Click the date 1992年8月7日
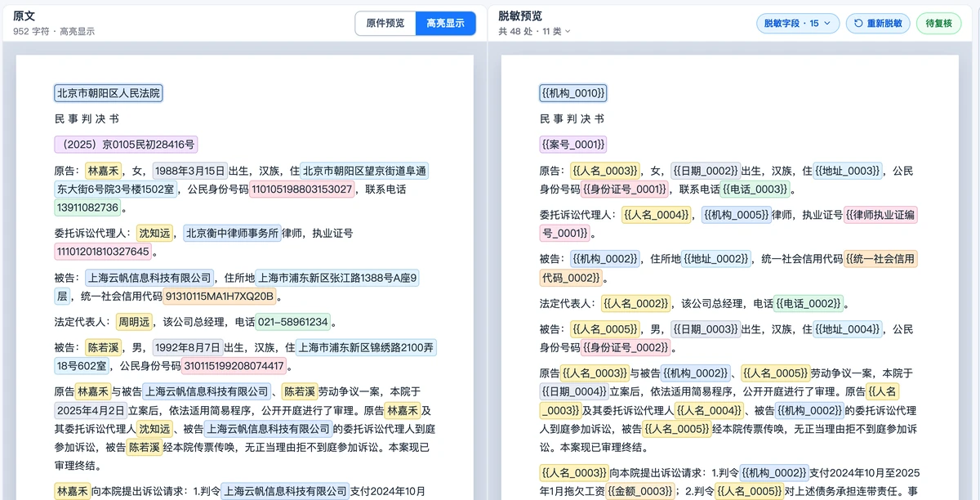Viewport: 980px width, 500px height. (189, 347)
